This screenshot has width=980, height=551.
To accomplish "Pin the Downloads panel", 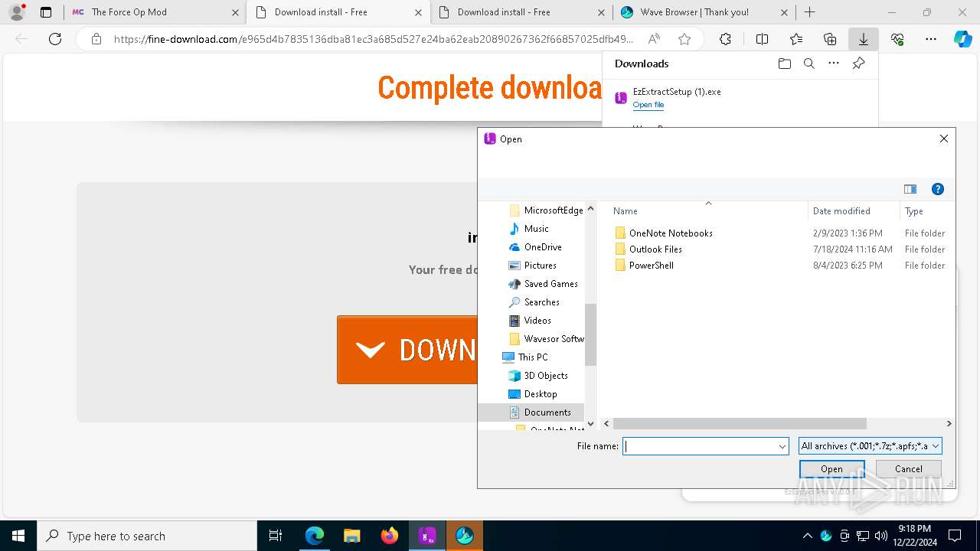I will click(x=858, y=64).
